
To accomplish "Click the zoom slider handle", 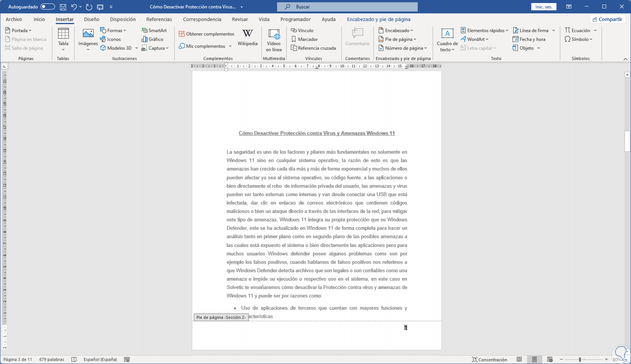I will click(x=580, y=359).
